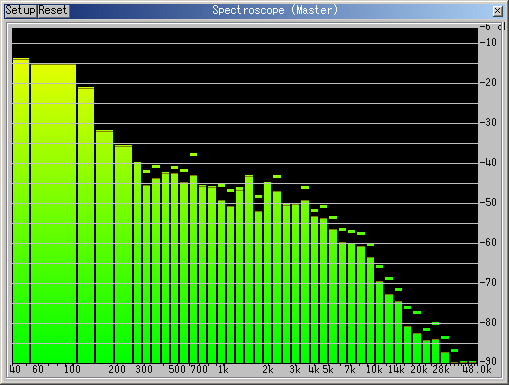Click the bar above the 2k label
The height and width of the screenshot is (385, 509).
point(267,273)
